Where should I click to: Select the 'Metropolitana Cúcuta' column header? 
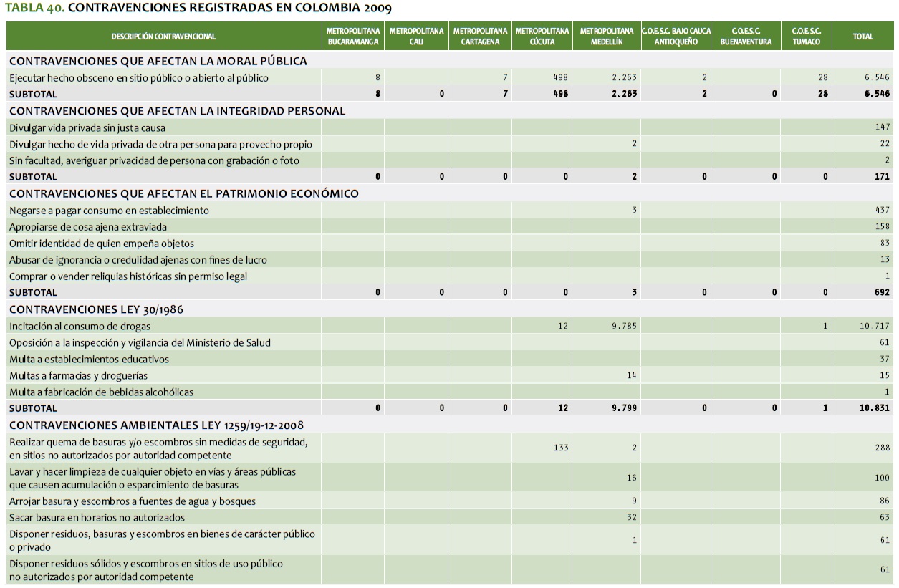click(x=542, y=37)
